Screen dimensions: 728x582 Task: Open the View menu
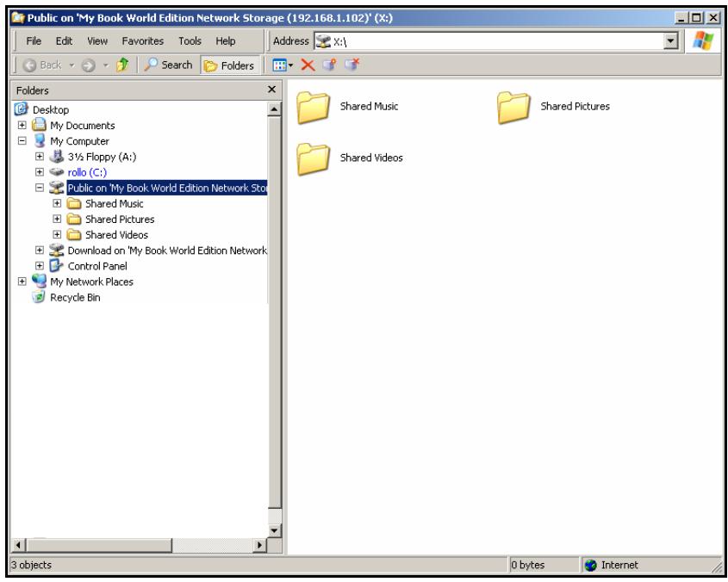(x=97, y=40)
